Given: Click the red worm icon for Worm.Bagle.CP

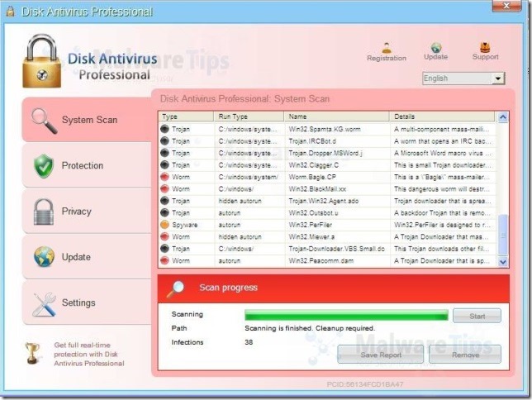Looking at the screenshot, I should (x=164, y=177).
